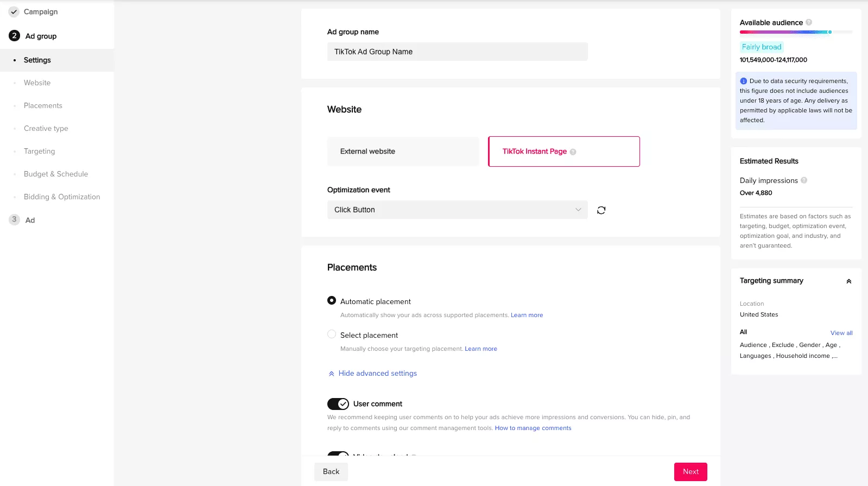Toggle the User comment switch
Image resolution: width=868 pixels, height=486 pixels.
click(x=338, y=404)
